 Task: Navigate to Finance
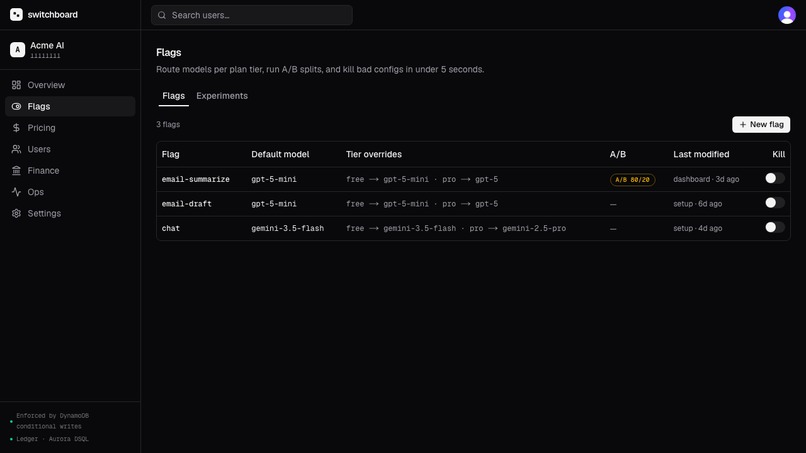coord(70,170)
